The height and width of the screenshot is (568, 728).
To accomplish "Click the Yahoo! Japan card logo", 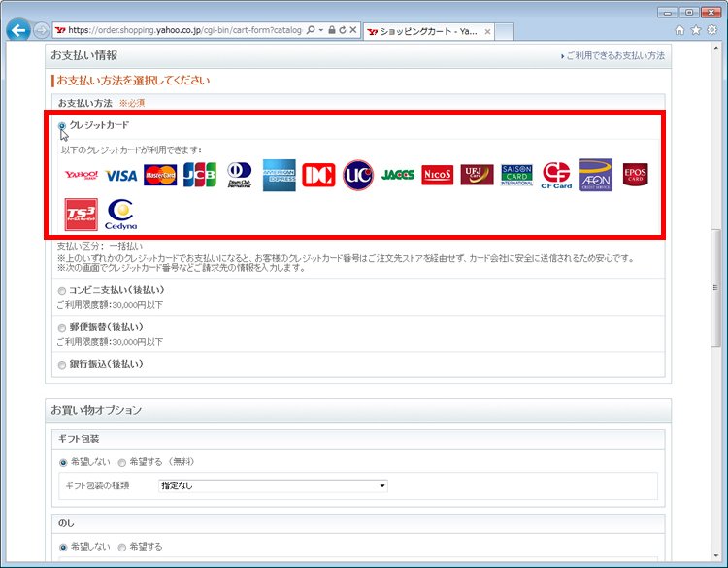I will 82,175.
